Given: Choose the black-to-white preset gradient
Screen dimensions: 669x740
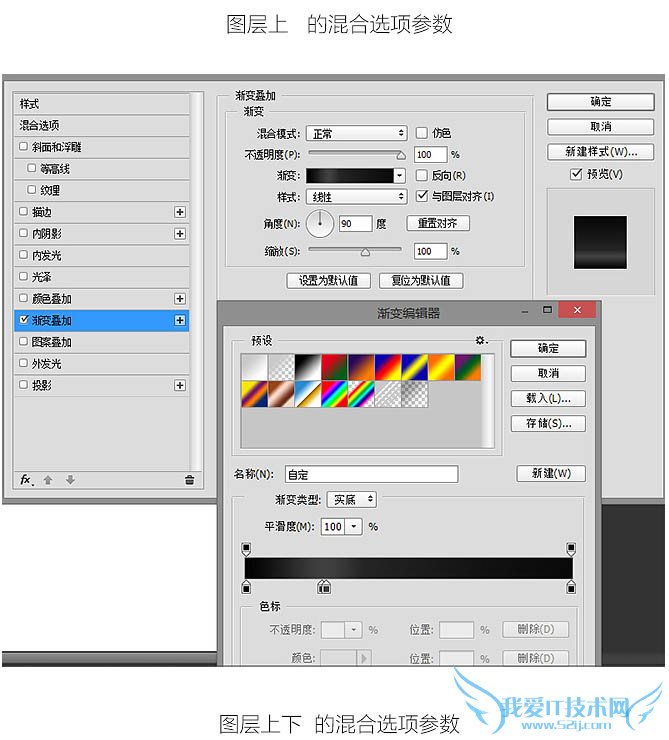Looking at the screenshot, I should click(308, 367).
